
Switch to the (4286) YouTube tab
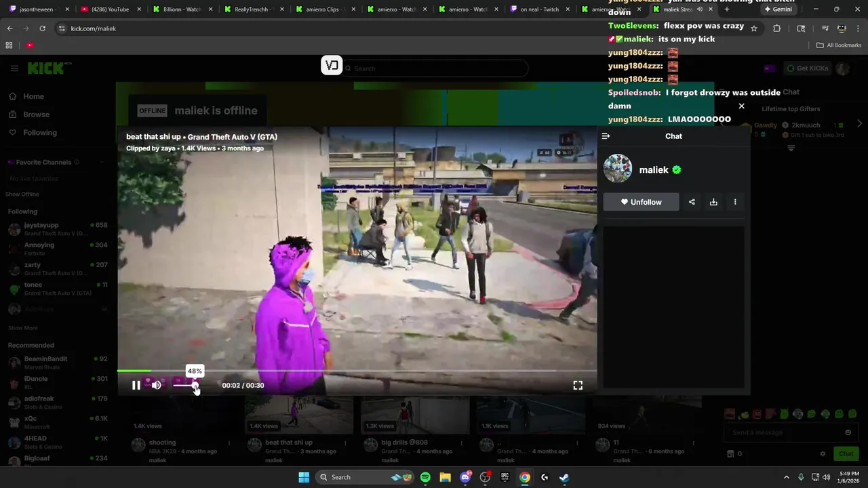[x=108, y=9]
